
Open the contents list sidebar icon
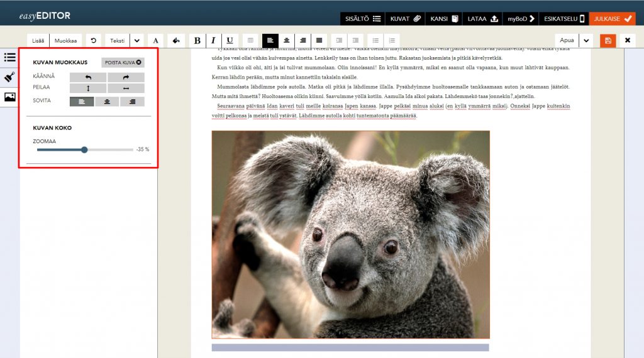[x=9, y=57]
